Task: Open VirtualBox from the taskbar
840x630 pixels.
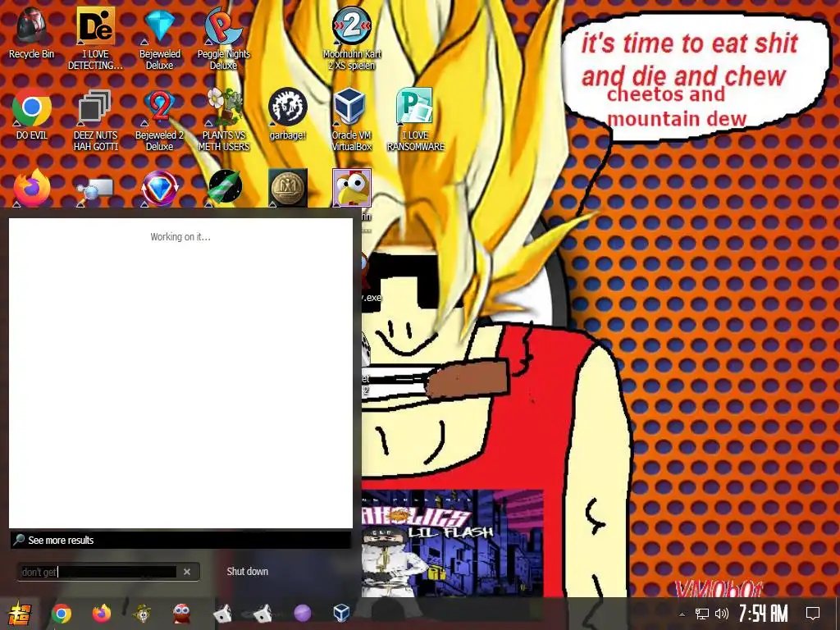Action: coord(341,614)
